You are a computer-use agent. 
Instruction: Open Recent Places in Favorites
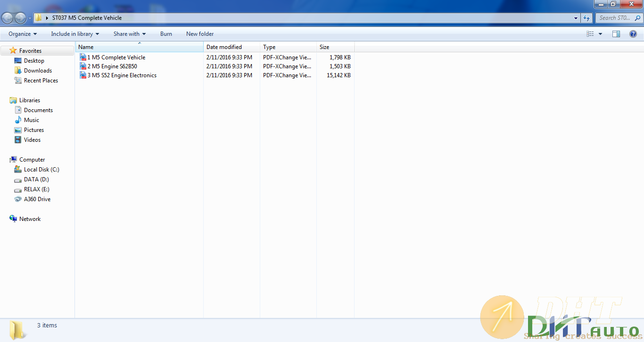[41, 81]
